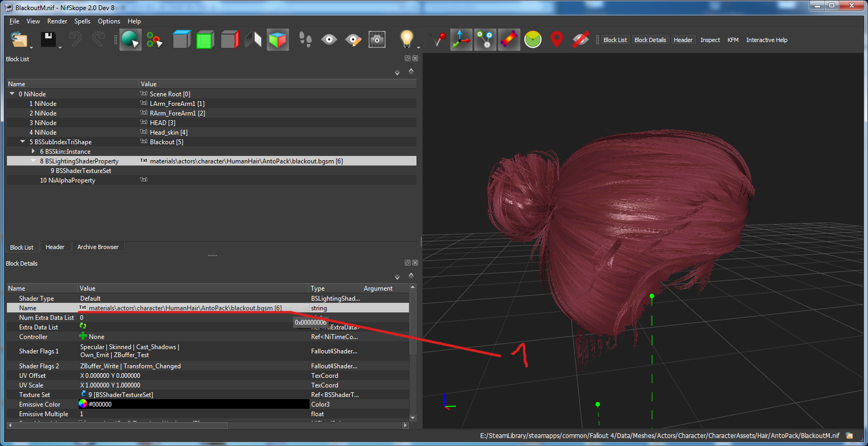
Task: Take a screenshot with the camera icon
Action: [377, 40]
